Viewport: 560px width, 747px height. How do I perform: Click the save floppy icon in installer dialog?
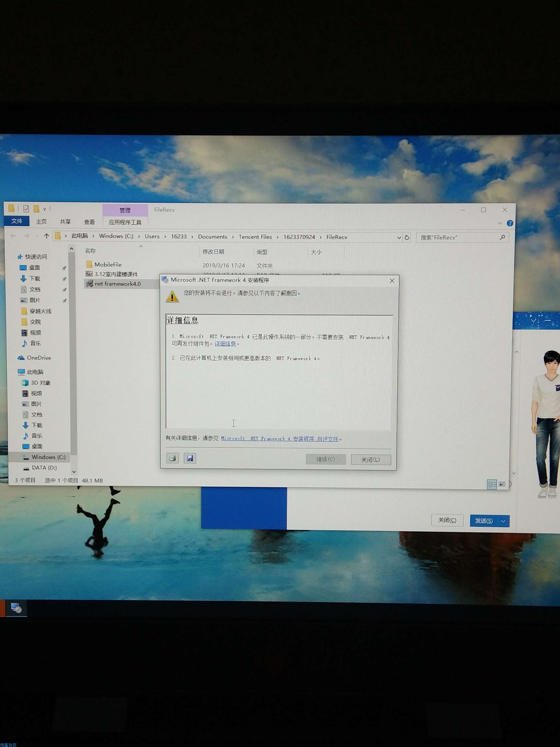(190, 458)
